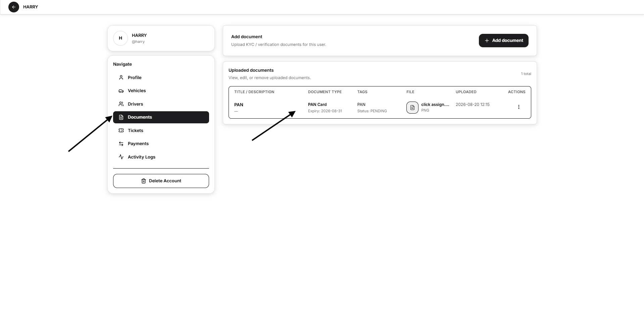Click the back arrow icon beside HARRY
The width and height of the screenshot is (644, 314).
(14, 7)
